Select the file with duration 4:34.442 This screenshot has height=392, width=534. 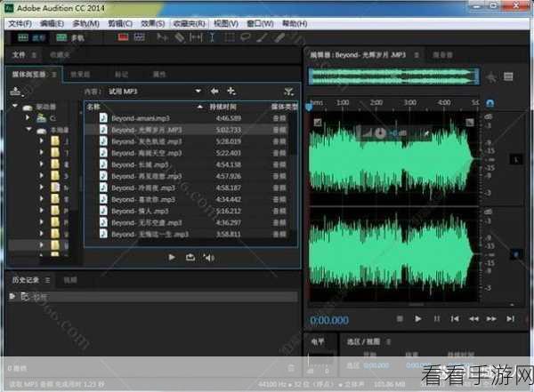pyautogui.click(x=186, y=199)
